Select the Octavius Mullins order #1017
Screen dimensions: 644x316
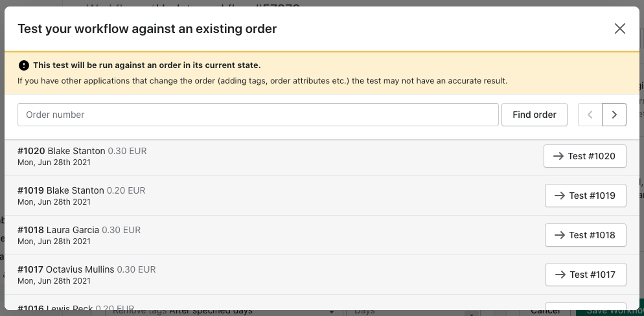(x=321, y=275)
